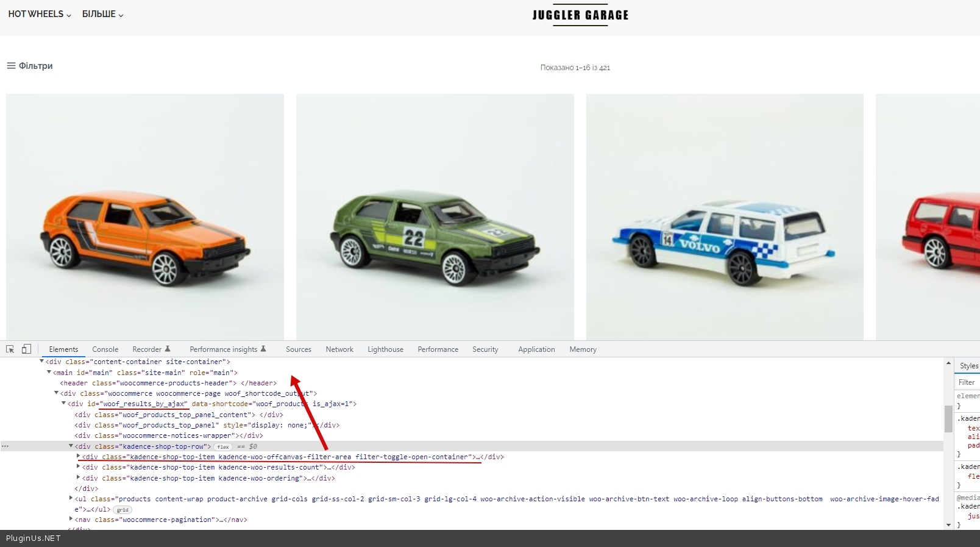Click the scroll-up arrow of Elements panel
980x547 pixels.
[x=948, y=363]
